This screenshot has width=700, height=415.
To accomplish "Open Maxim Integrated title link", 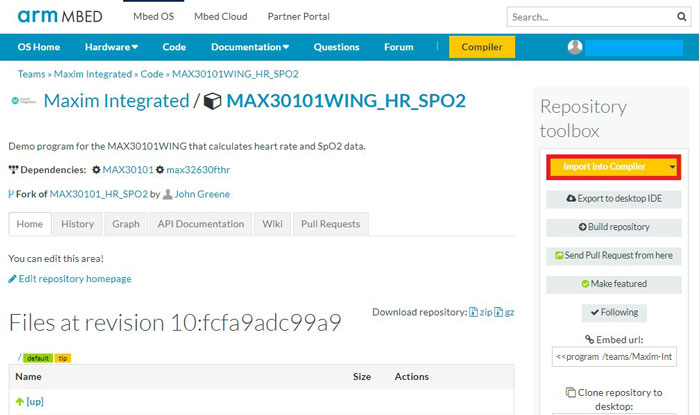I will click(x=117, y=101).
